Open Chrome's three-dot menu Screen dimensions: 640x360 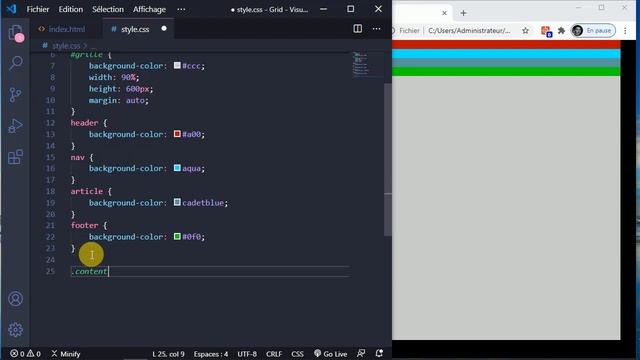625,31
